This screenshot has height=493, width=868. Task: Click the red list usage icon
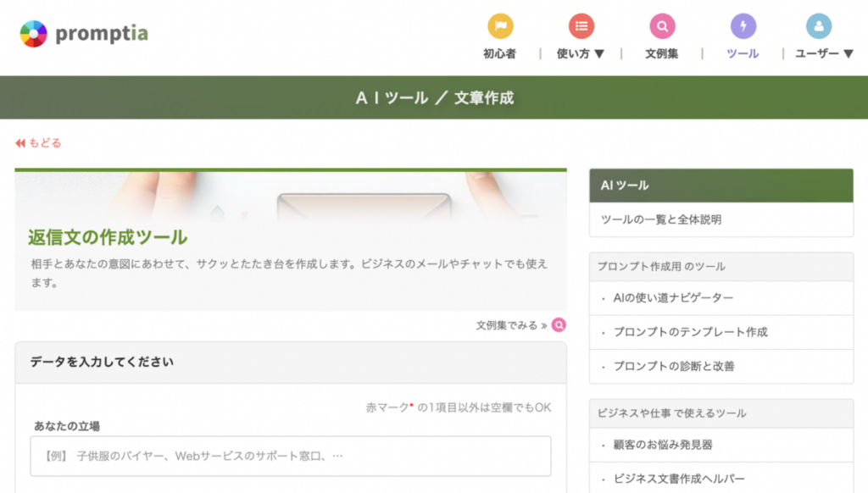point(581,26)
